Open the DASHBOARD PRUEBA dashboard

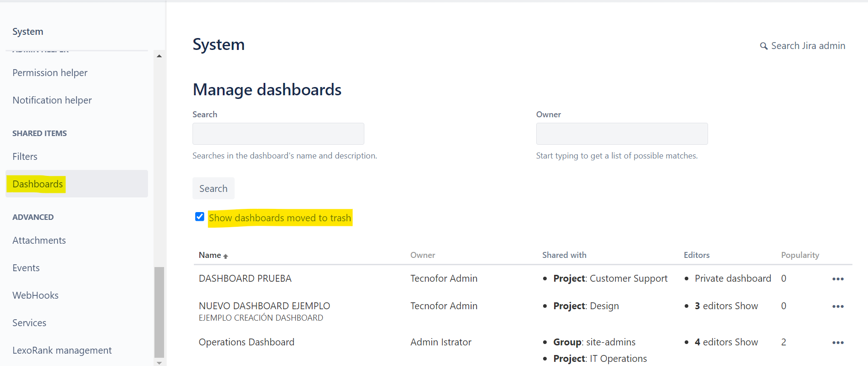tap(245, 279)
